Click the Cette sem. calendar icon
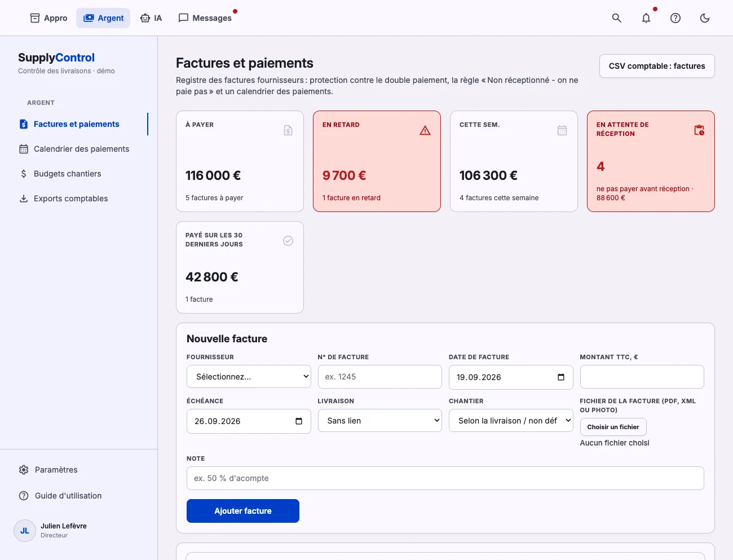733x560 pixels. [x=562, y=130]
